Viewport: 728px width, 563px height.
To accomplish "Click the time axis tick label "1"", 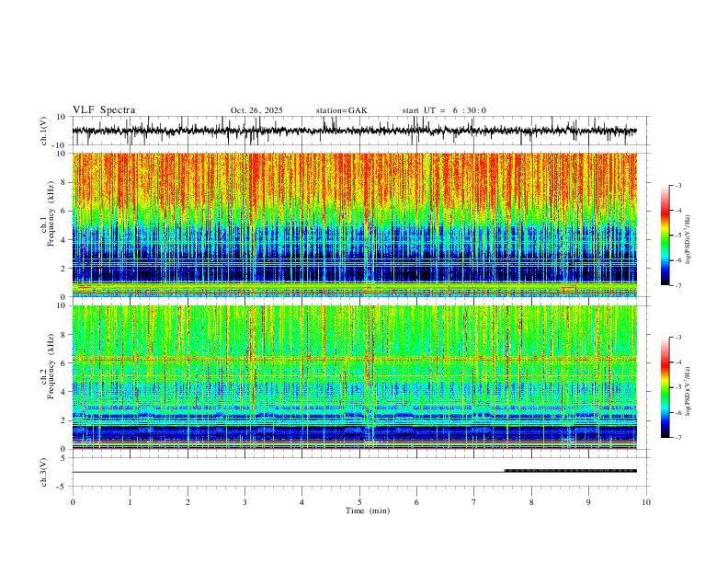I will [x=130, y=502].
